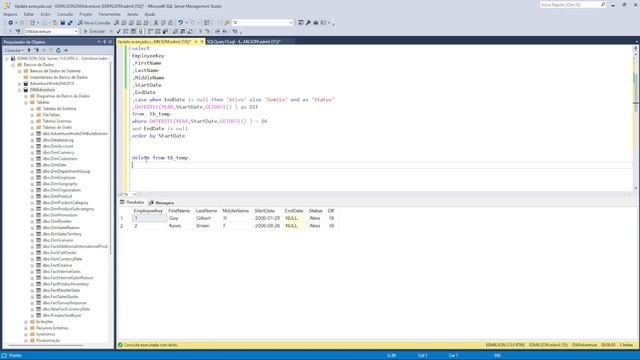
Task: Select the dbo.ProspectiveBuyer table
Action: [x=62, y=316]
